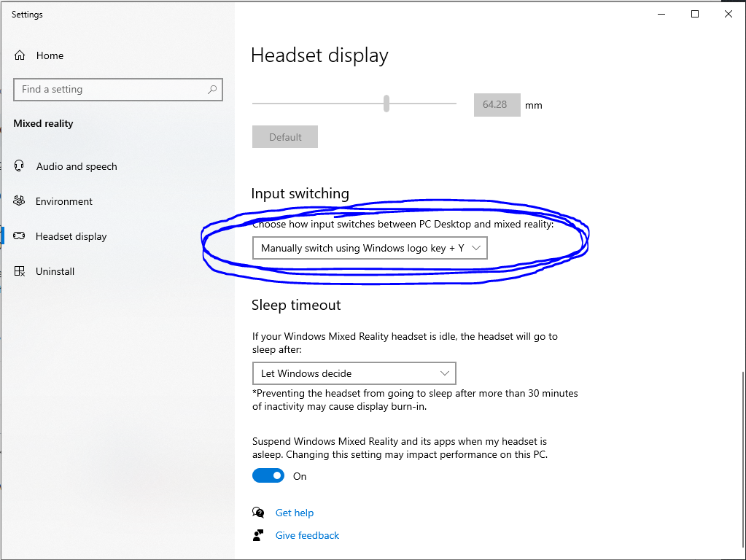Click the search magnifier icon

coord(212,90)
